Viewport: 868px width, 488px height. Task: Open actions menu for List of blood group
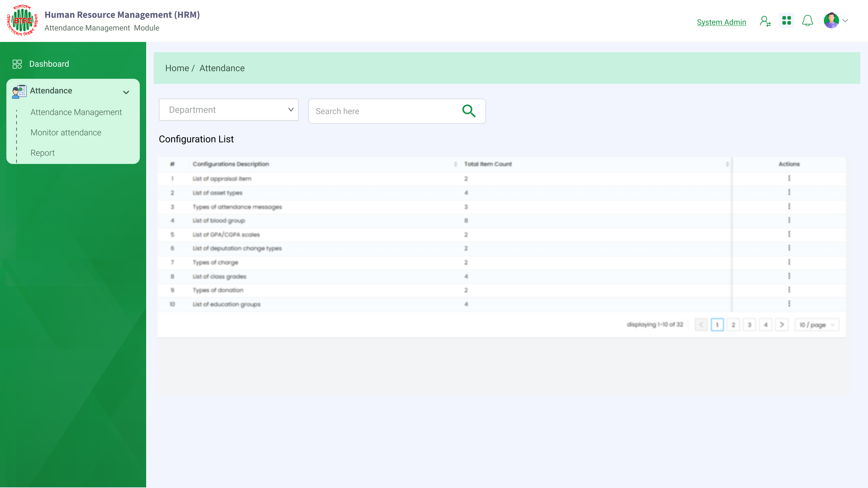pyautogui.click(x=789, y=220)
